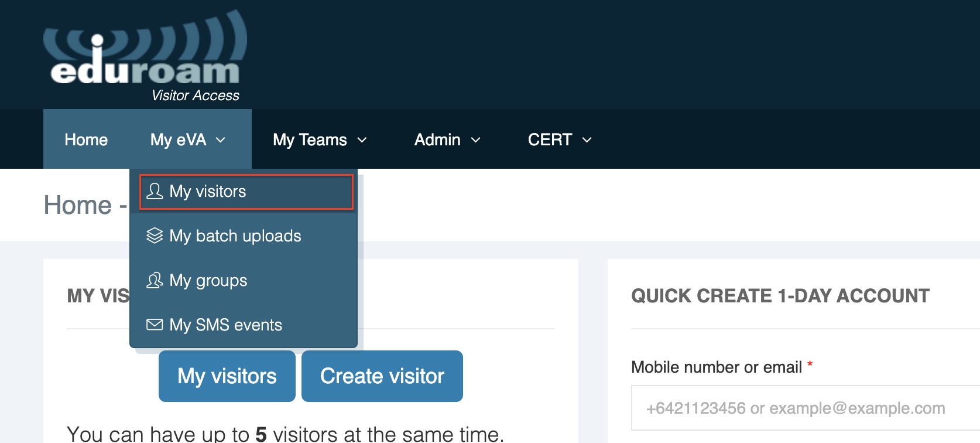Choose My SMS events menu entry

pyautogui.click(x=226, y=325)
